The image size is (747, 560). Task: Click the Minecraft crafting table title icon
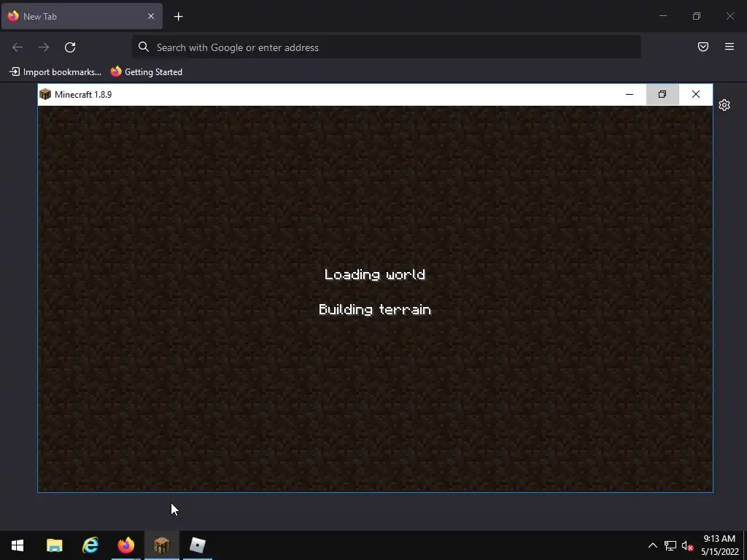pos(45,94)
